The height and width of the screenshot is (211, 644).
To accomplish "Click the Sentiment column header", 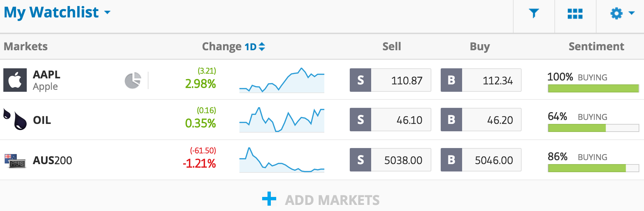I will click(x=597, y=46).
